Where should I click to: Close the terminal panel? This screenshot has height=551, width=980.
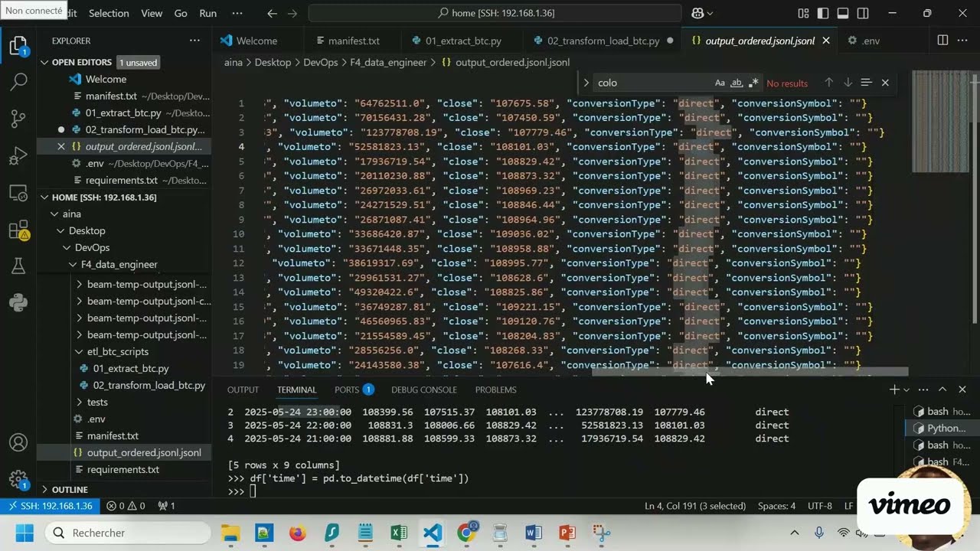tap(962, 390)
